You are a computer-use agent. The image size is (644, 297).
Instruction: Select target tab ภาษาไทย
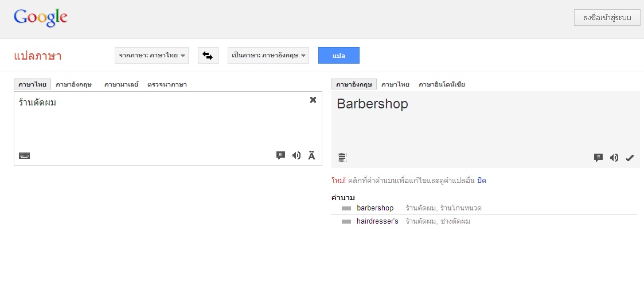(395, 85)
